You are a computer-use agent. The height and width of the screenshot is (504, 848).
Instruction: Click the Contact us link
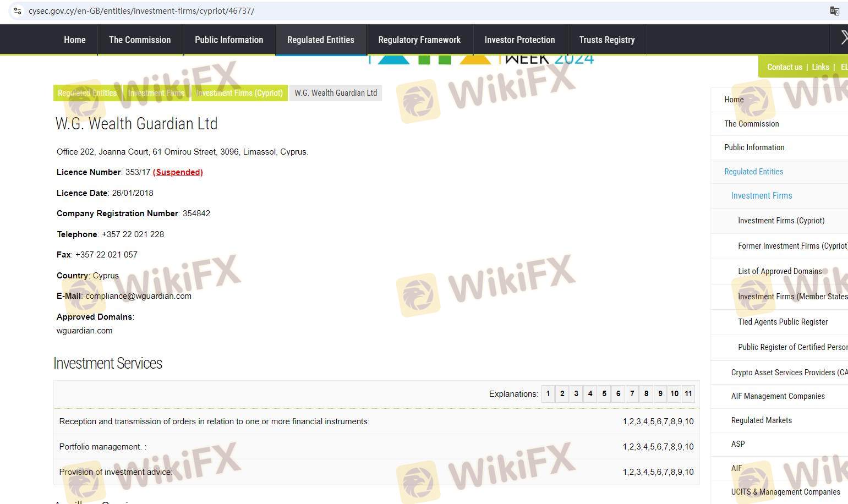click(784, 67)
